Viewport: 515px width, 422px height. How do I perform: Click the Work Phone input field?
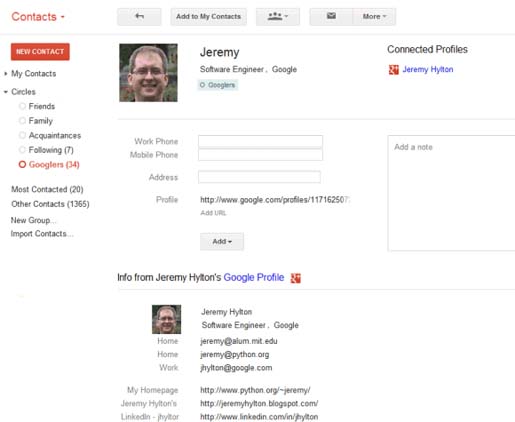point(260,141)
